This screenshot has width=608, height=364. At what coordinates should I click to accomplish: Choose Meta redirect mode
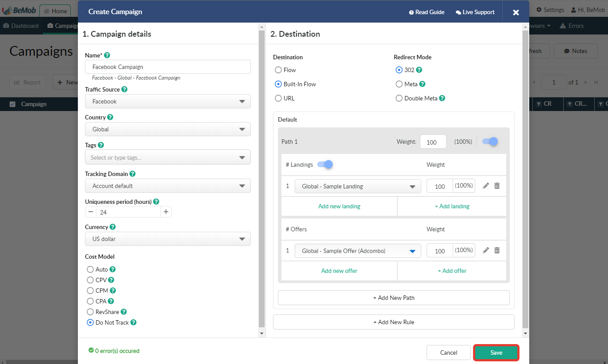[x=399, y=84]
